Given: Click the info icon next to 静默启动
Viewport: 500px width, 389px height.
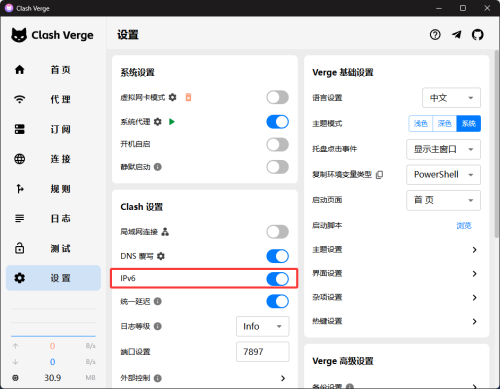Looking at the screenshot, I should [x=158, y=167].
